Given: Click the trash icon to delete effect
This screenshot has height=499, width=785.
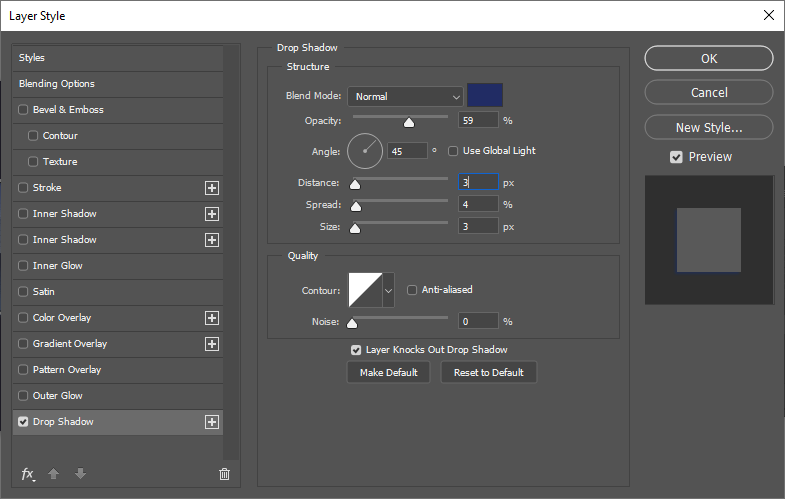Looking at the screenshot, I should pyautogui.click(x=224, y=474).
